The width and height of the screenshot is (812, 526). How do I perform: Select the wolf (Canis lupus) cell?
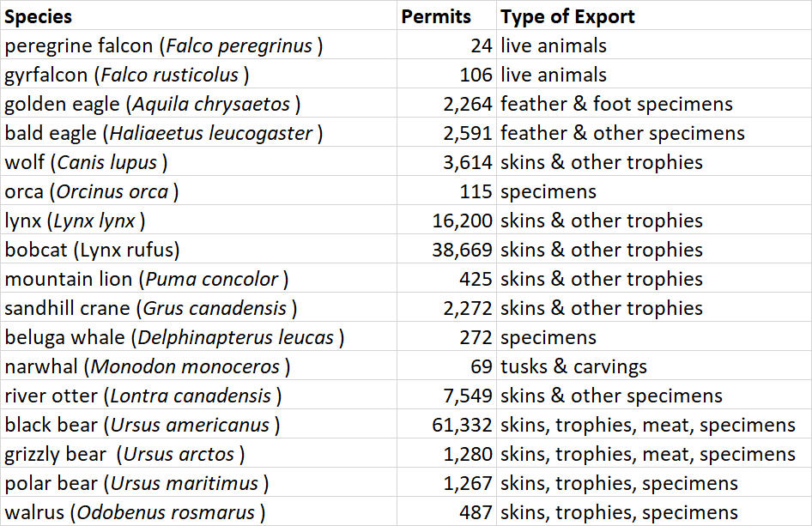click(86, 162)
